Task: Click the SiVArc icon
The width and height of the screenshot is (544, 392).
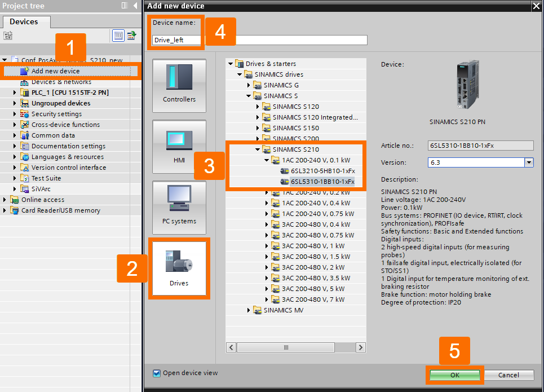Action: click(25, 189)
